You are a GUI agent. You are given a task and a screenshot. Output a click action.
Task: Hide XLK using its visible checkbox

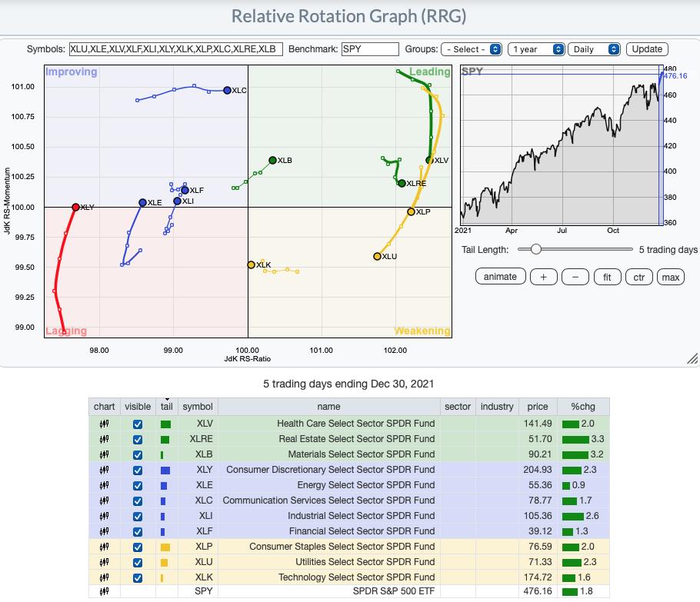[138, 577]
